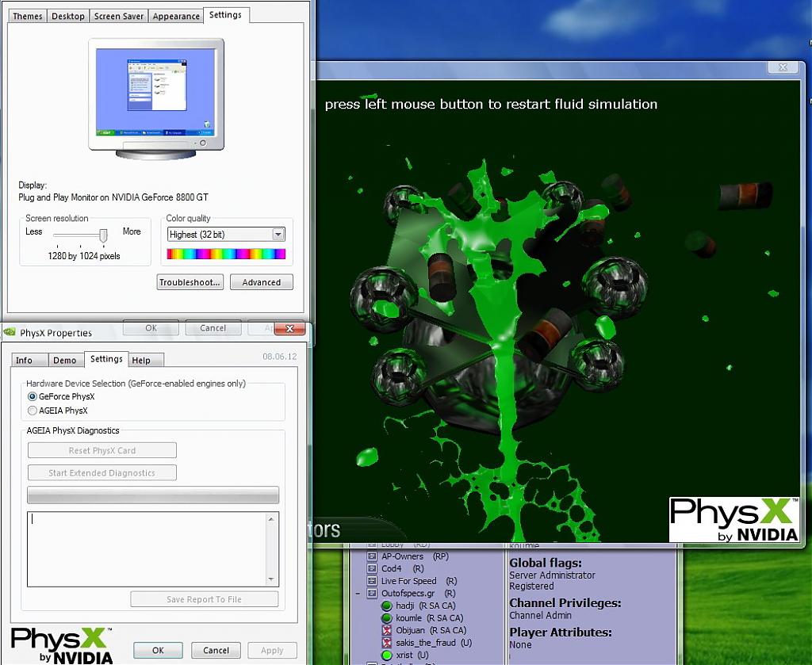Select the Live For Speed channel row
Viewport: 812px width, 665px height.
coord(412,581)
